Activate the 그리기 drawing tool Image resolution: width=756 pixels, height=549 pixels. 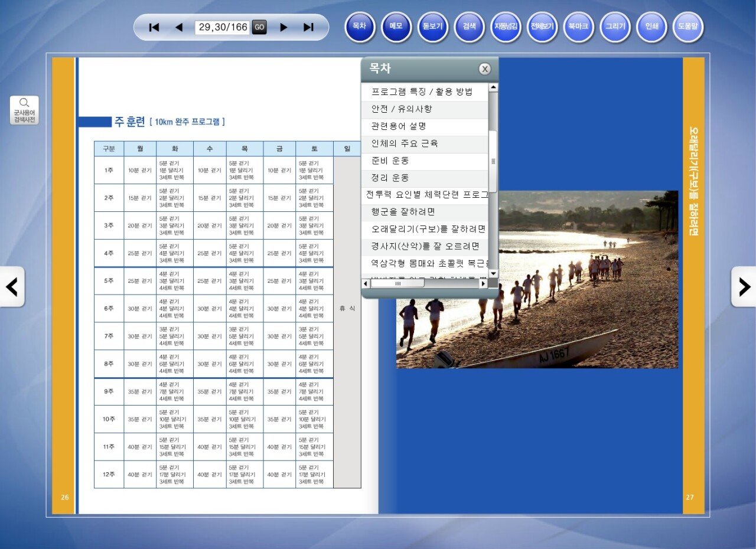point(615,27)
